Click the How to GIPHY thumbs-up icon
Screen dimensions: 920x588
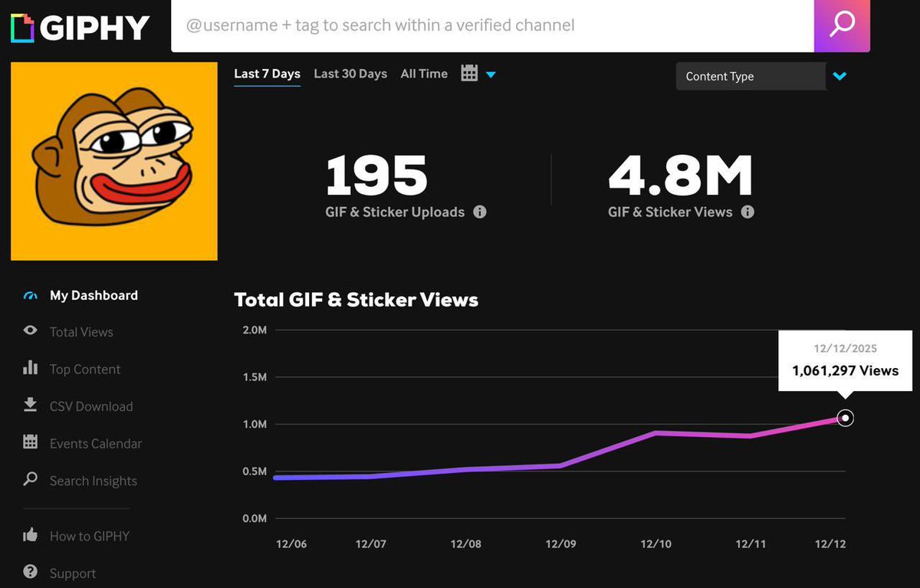click(31, 535)
